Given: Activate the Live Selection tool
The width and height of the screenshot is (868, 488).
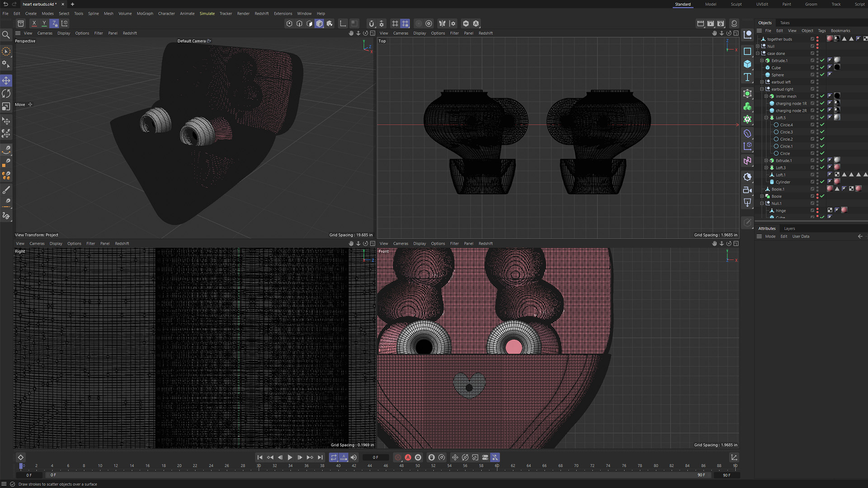Looking at the screenshot, I should pyautogui.click(x=6, y=51).
